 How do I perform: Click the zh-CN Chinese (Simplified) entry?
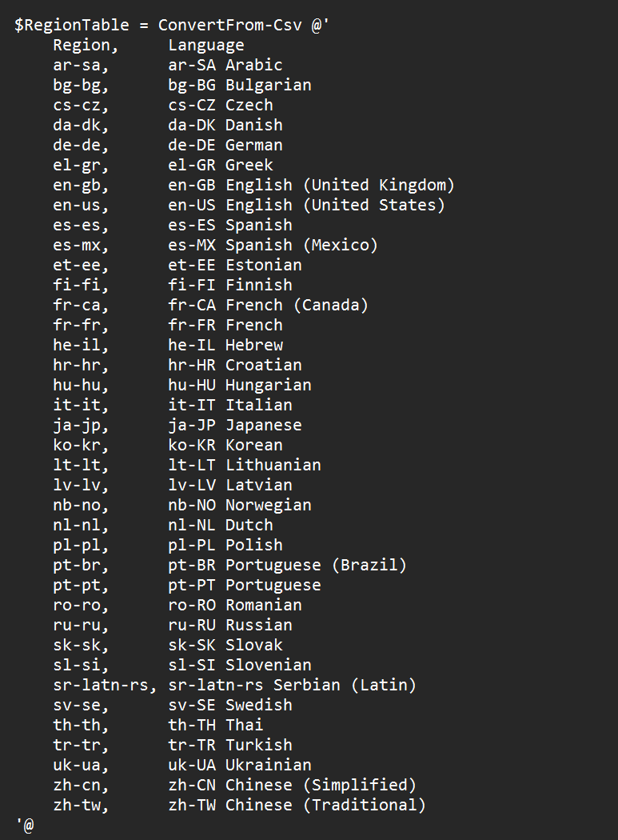click(293, 786)
